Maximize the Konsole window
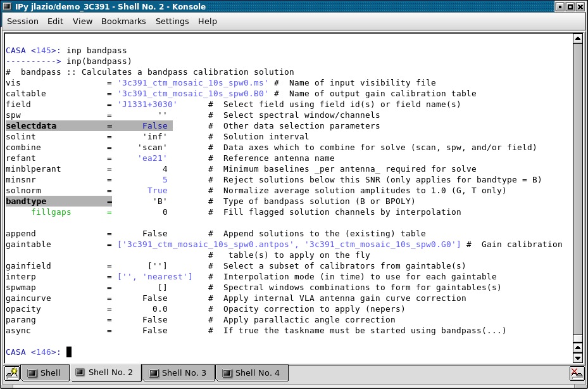This screenshot has height=389, width=588. coord(569,6)
